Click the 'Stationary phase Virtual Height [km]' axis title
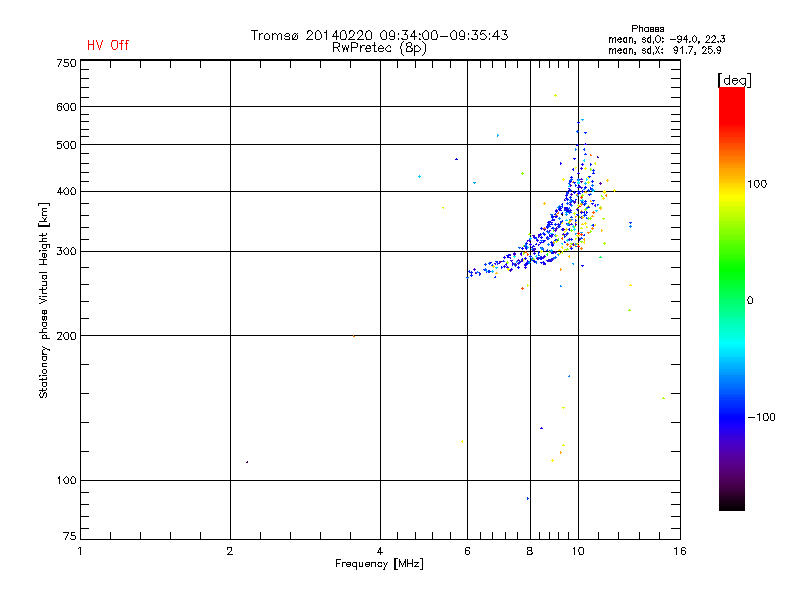 (44, 300)
